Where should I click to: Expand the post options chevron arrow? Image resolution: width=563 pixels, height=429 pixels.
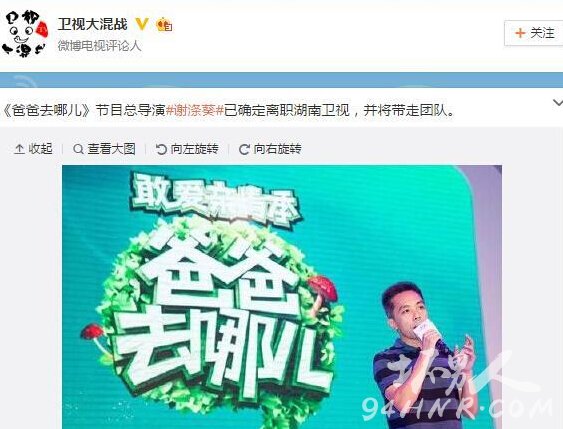pyautogui.click(x=558, y=103)
